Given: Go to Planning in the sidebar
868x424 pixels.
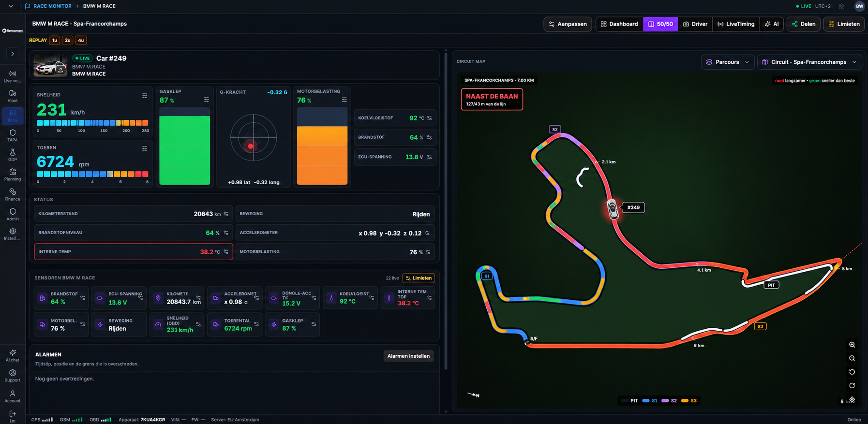Looking at the screenshot, I should (x=13, y=175).
